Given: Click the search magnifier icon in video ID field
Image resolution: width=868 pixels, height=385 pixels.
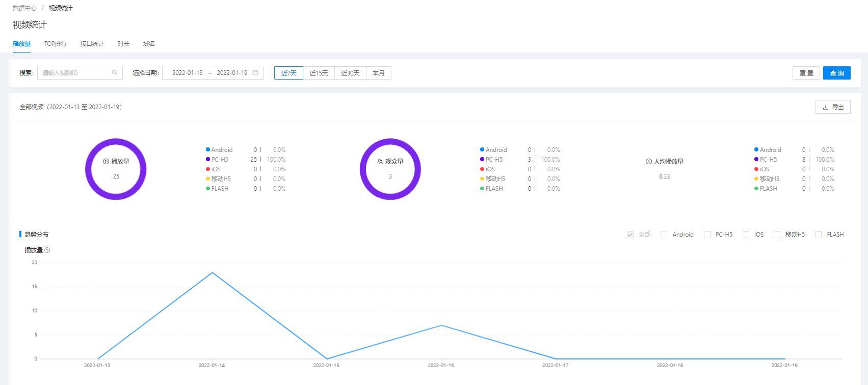Looking at the screenshot, I should pyautogui.click(x=115, y=73).
